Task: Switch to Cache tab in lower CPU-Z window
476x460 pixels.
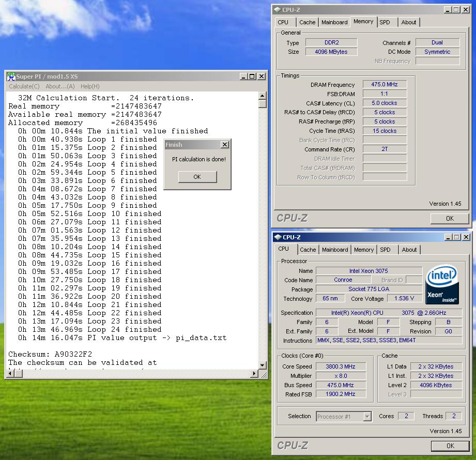Action: 308,250
